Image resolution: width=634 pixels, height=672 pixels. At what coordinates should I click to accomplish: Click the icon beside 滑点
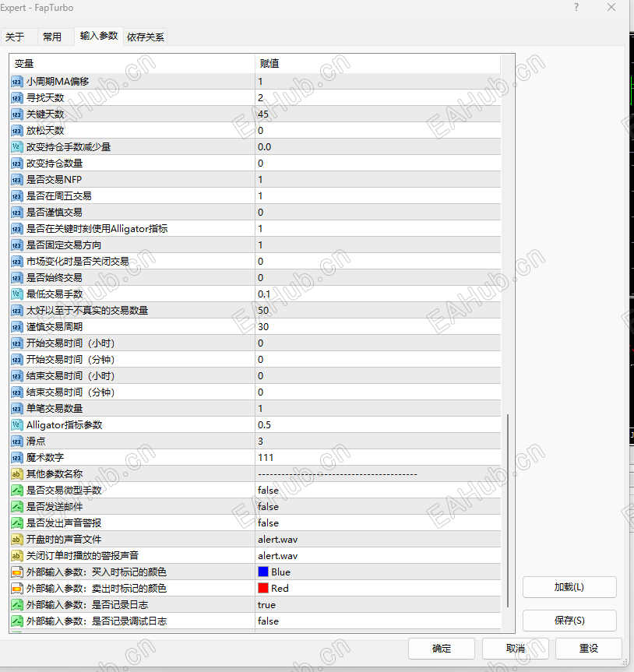[16, 442]
